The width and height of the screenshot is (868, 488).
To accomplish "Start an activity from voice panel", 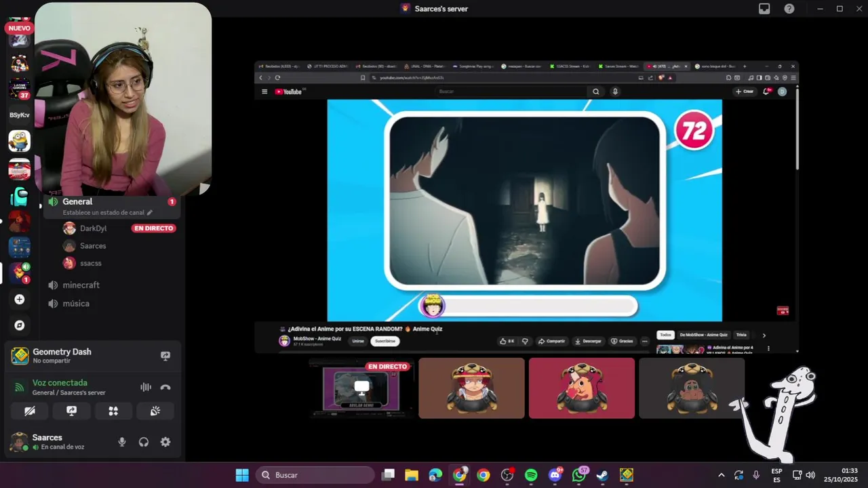I will [x=113, y=411].
